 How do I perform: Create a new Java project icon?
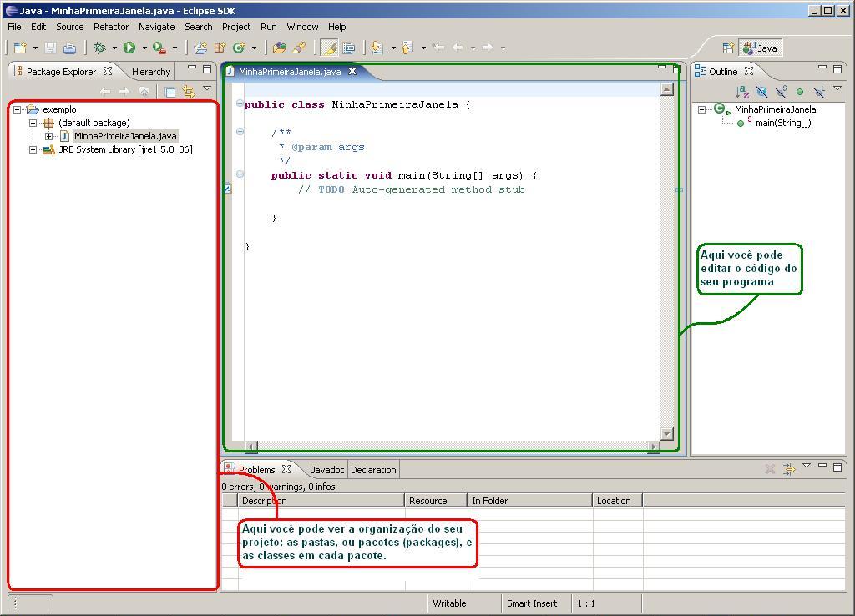(200, 48)
